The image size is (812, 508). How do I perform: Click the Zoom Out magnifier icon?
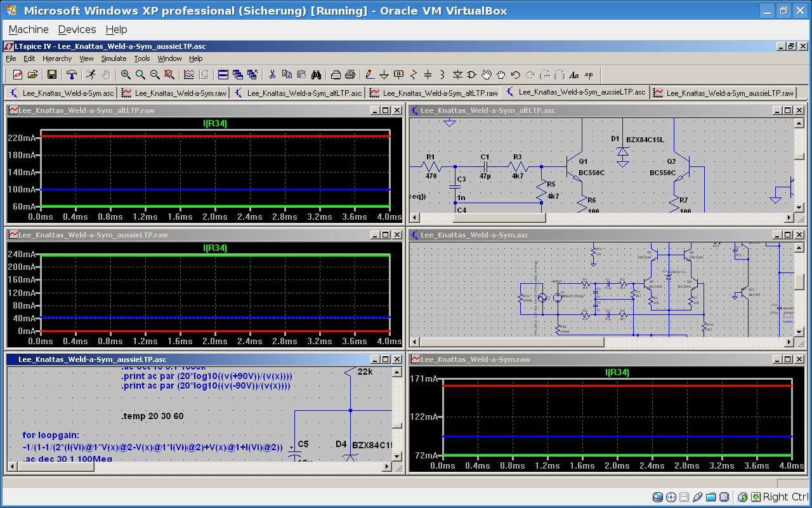pyautogui.click(x=155, y=74)
